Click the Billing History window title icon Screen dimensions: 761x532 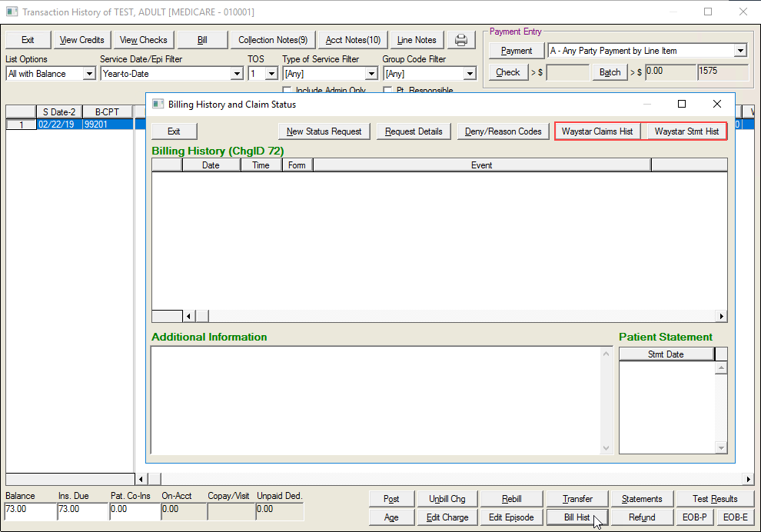point(158,105)
